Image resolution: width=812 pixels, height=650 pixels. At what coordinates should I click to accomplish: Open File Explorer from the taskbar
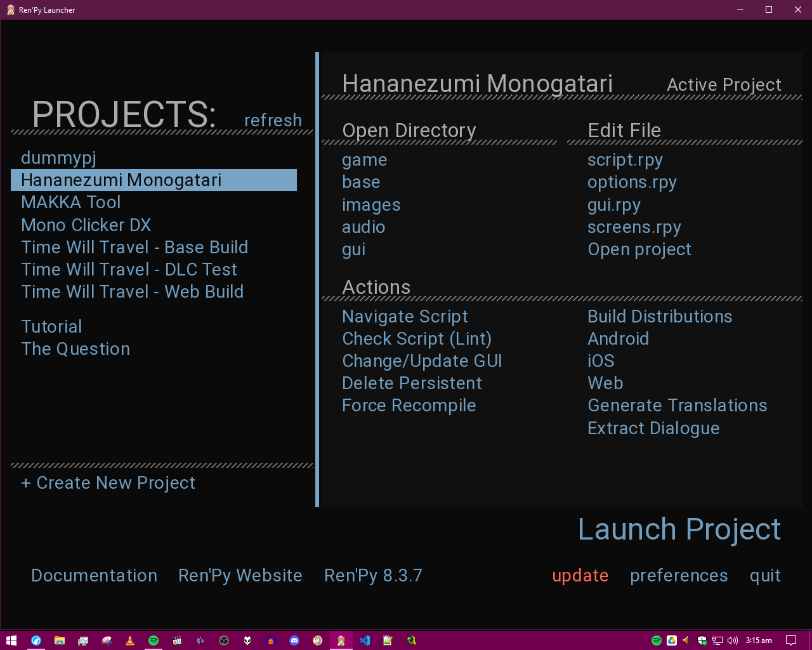(x=59, y=640)
